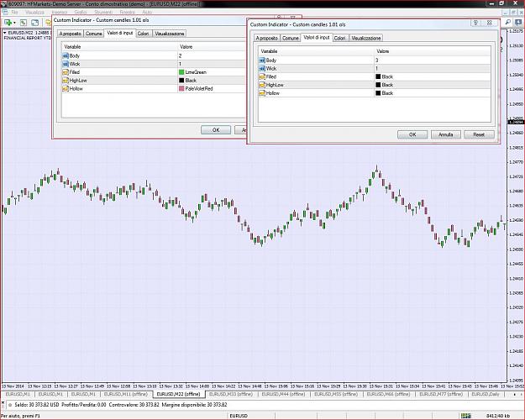The width and height of the screenshot is (525, 420).
Task: Open the dropdown arrow beside the New Order icon
Action: 14,23
